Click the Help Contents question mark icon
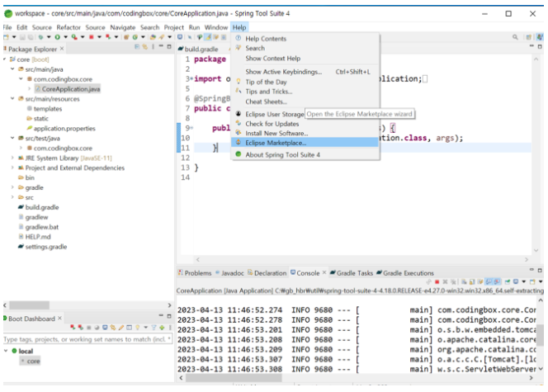 (239, 39)
